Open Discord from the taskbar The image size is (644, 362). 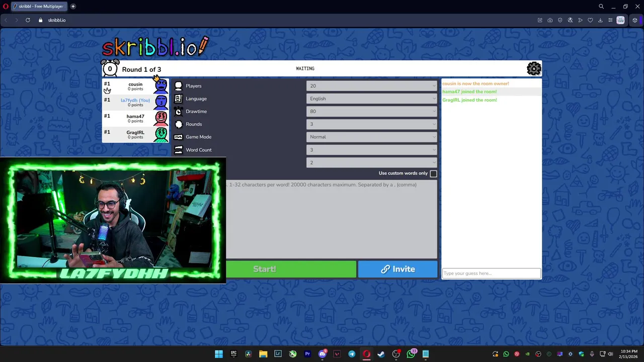coord(323,354)
